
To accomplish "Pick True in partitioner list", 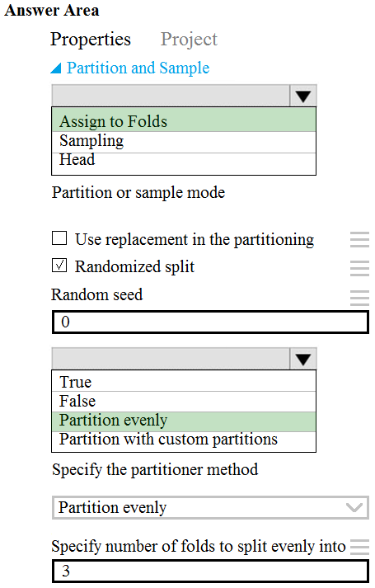I will pyautogui.click(x=184, y=381).
